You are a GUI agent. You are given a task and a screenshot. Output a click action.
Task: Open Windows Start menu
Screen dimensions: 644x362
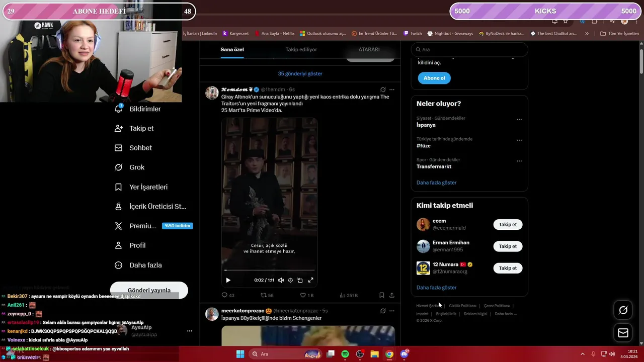[240, 354]
